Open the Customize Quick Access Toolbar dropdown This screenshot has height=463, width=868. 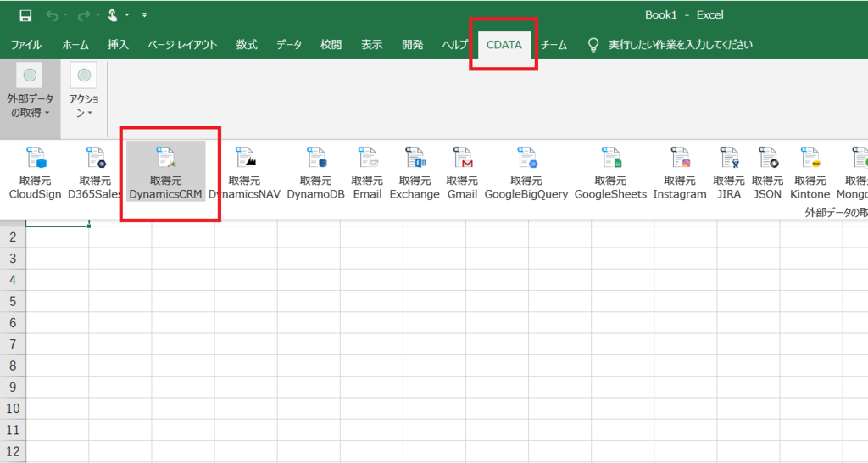tap(144, 15)
